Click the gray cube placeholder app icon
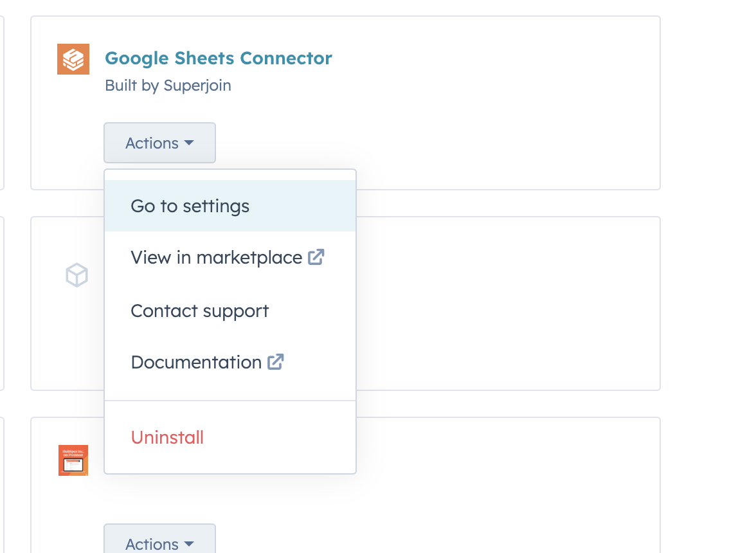 (x=76, y=276)
